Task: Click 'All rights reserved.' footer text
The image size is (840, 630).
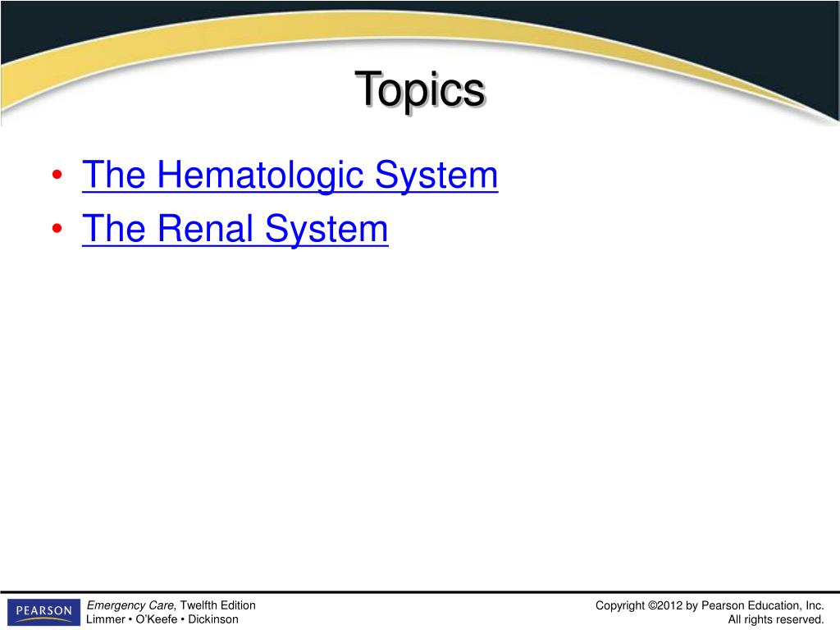Action: [775, 620]
